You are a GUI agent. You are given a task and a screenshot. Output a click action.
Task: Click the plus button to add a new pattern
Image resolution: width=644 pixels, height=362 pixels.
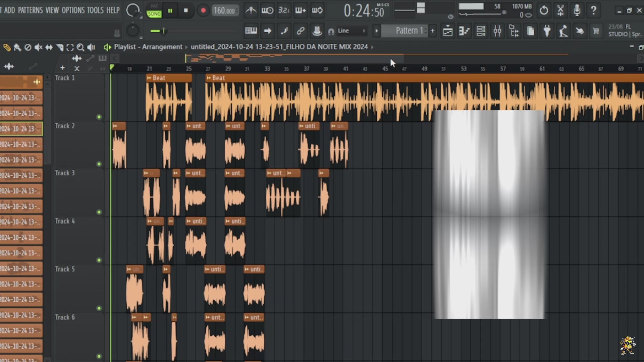[433, 31]
